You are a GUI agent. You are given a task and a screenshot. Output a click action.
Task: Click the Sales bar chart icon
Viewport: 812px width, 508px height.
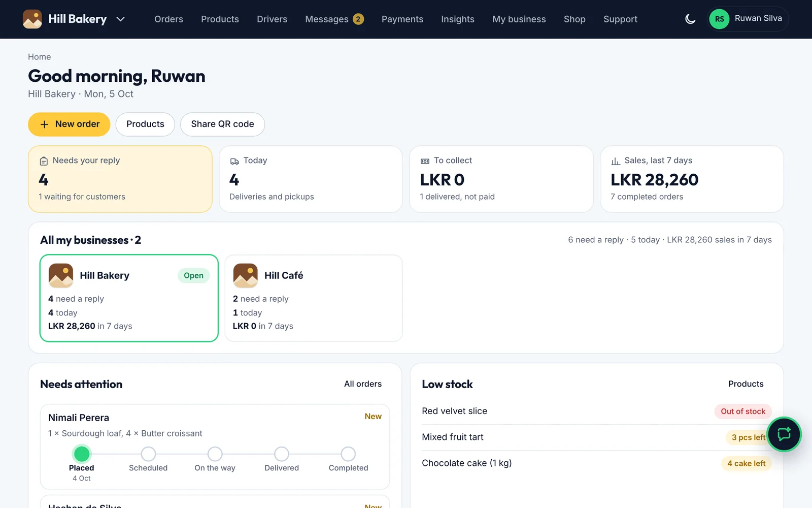[x=616, y=161]
